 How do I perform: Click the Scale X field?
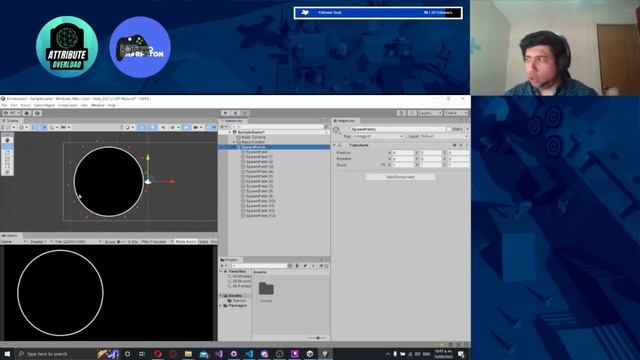tap(403, 165)
